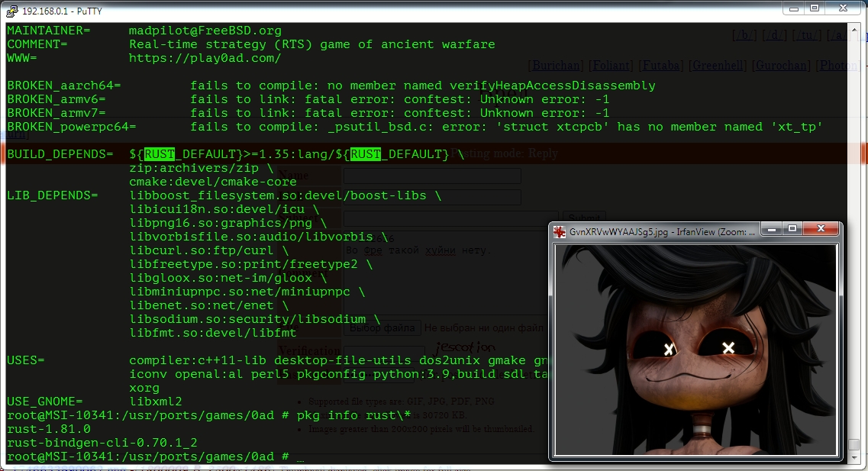Click the 'BROKEN_powerpc64=' variable
The image size is (868, 471).
click(72, 127)
